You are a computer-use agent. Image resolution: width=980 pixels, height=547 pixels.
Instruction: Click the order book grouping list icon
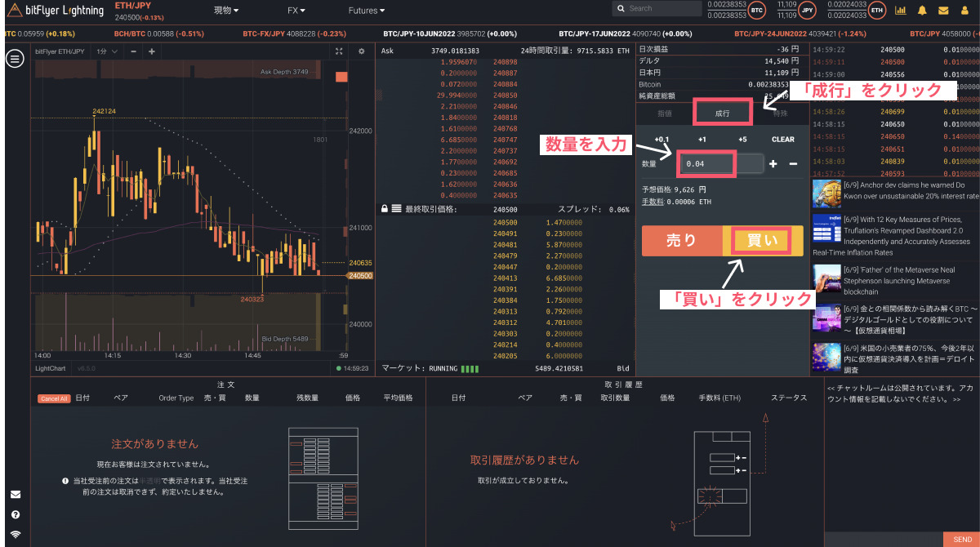[x=397, y=209]
